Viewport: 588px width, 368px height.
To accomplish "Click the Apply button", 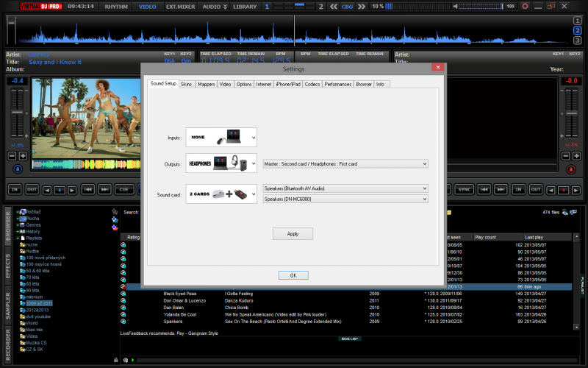I will (293, 233).
